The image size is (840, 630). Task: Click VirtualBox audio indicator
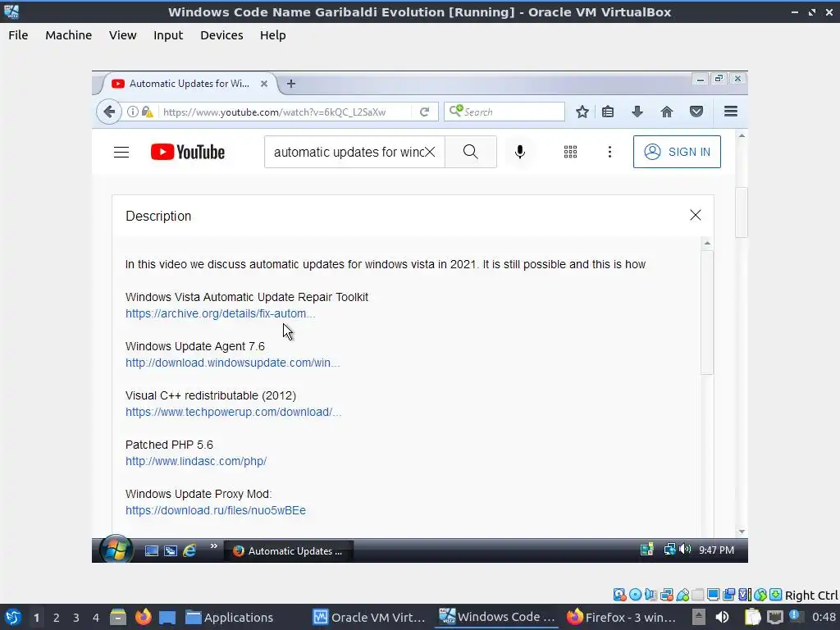click(x=651, y=595)
